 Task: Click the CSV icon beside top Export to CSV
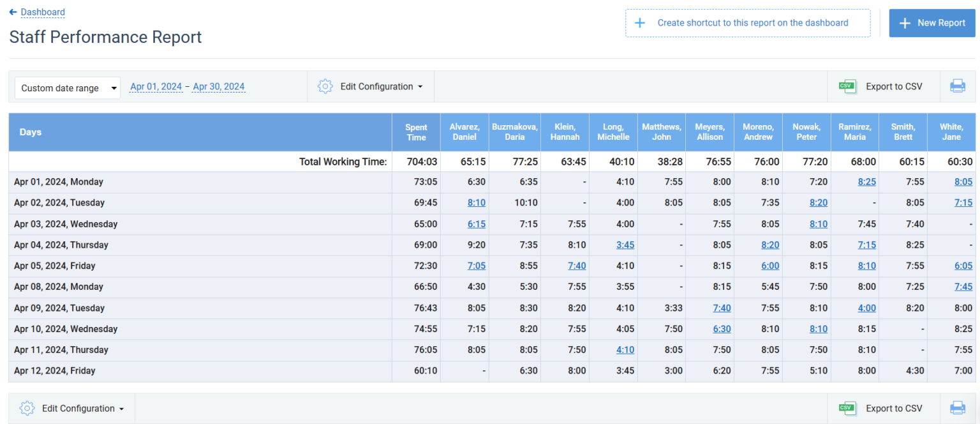(x=848, y=86)
